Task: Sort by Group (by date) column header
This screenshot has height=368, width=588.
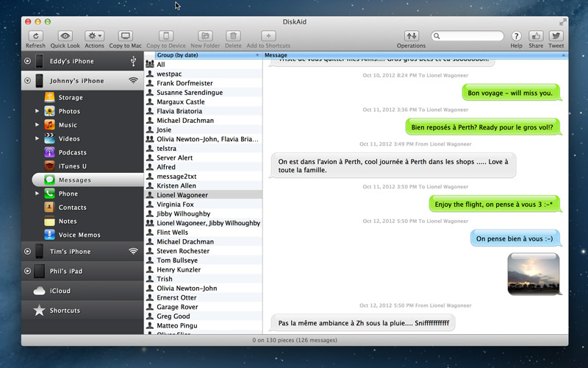Action: point(203,55)
